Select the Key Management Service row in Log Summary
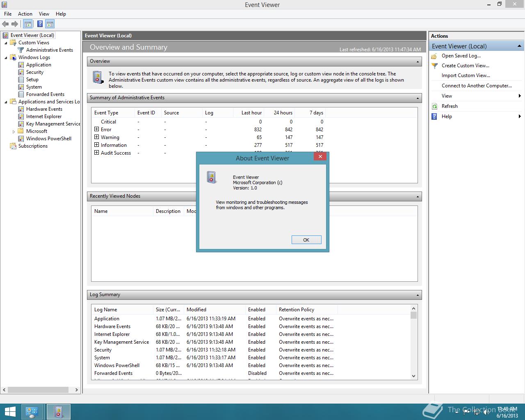525x420 pixels. coord(250,342)
